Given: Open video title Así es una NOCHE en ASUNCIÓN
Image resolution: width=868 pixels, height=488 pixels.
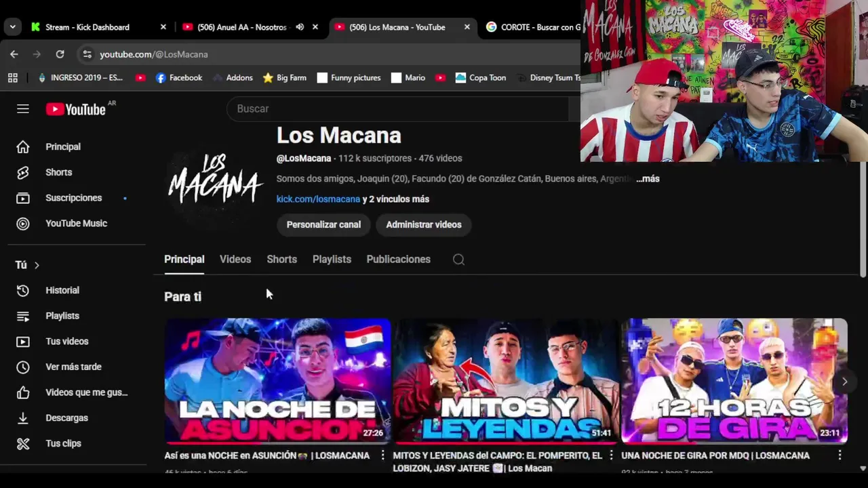Looking at the screenshot, I should point(267,456).
